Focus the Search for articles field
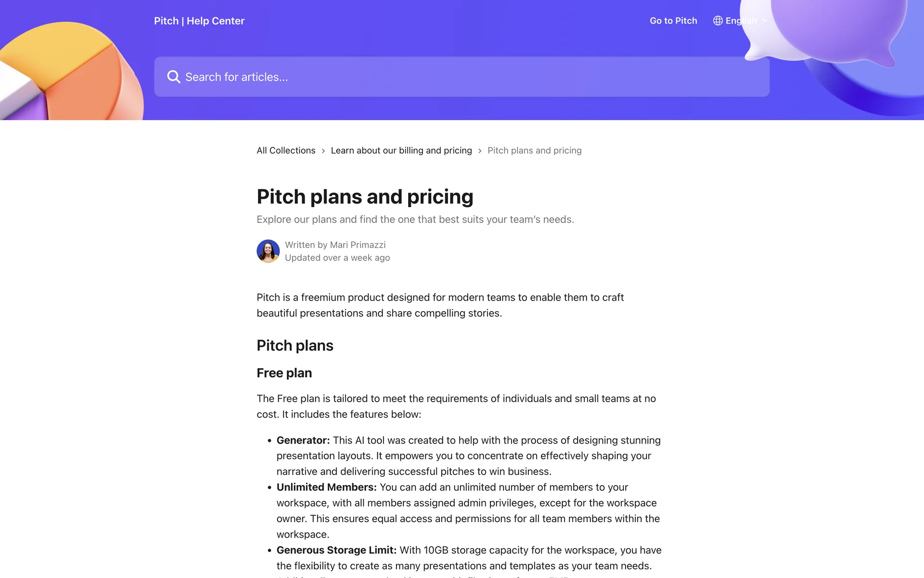The width and height of the screenshot is (924, 578). click(x=462, y=77)
